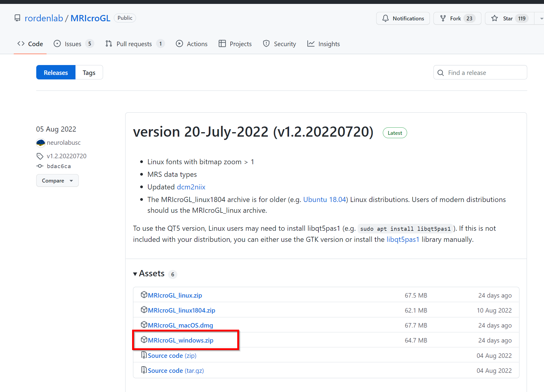Image resolution: width=544 pixels, height=392 pixels.
Task: Click the repository book icon beside rordenlab
Action: pyautogui.click(x=17, y=18)
